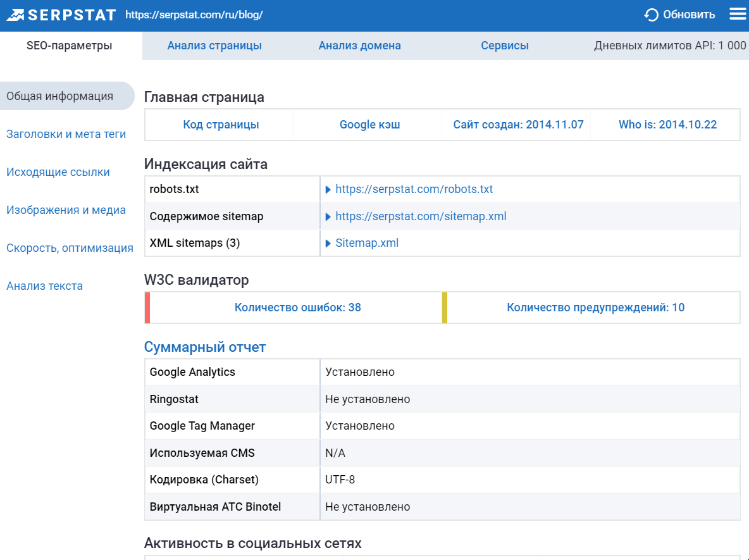Click the Код страницы link
This screenshot has width=749, height=560.
coord(221,125)
